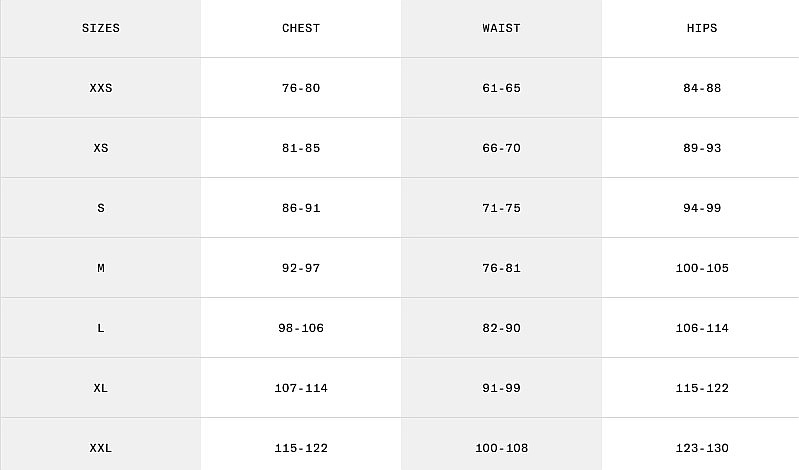The width and height of the screenshot is (799, 470).
Task: Click the XXL chest value 115-122
Action: [x=301, y=448]
